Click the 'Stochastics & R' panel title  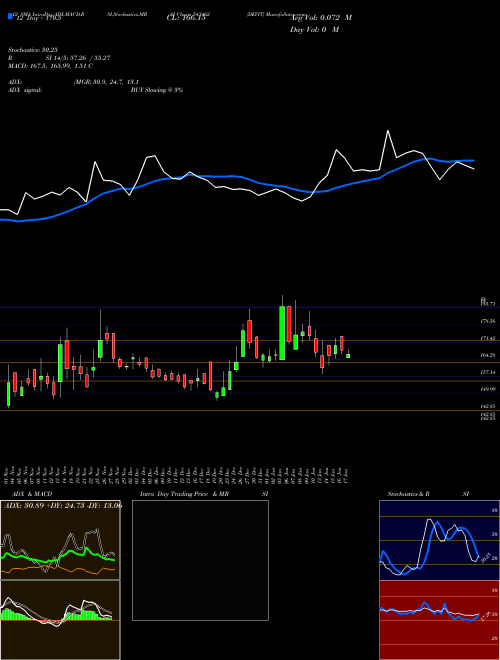click(409, 494)
